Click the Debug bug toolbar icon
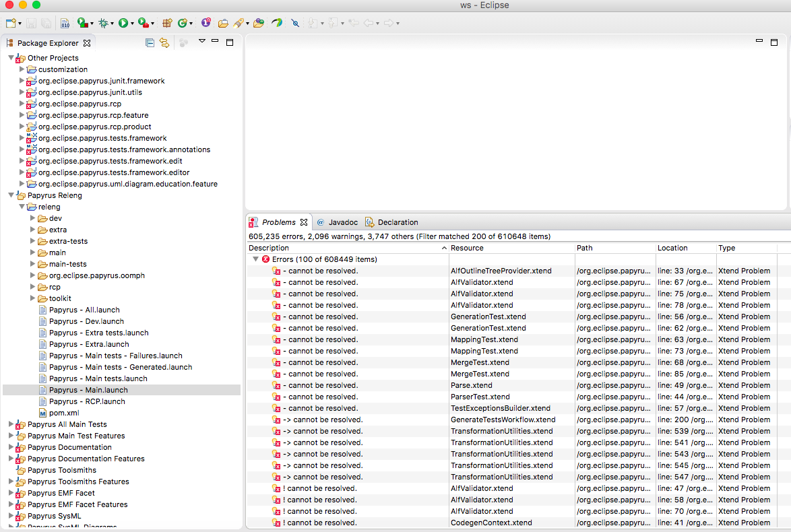The height and width of the screenshot is (532, 791). click(x=103, y=23)
